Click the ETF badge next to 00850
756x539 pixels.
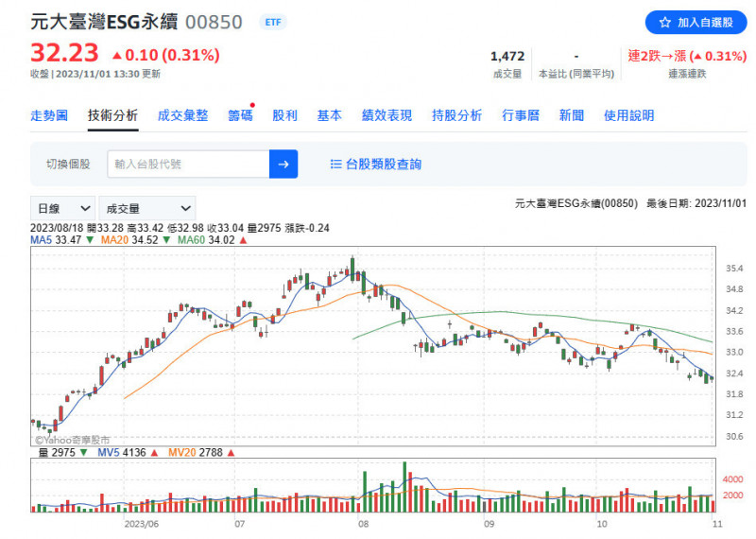pos(273,22)
